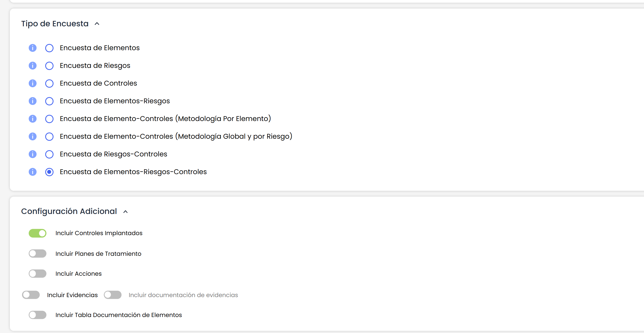Toggle Incluir documentación de evidencias switch
Viewport: 644px width, 333px height.
[x=113, y=295]
